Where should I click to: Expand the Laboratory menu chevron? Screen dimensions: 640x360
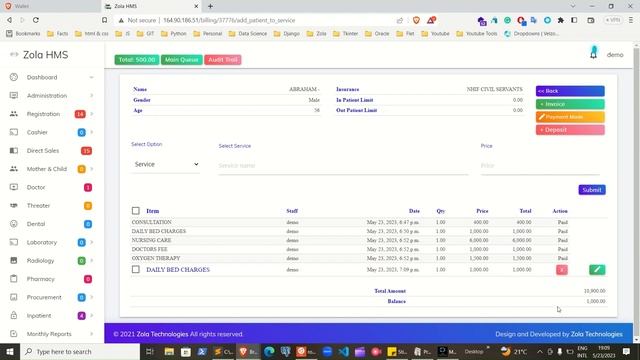(91, 242)
